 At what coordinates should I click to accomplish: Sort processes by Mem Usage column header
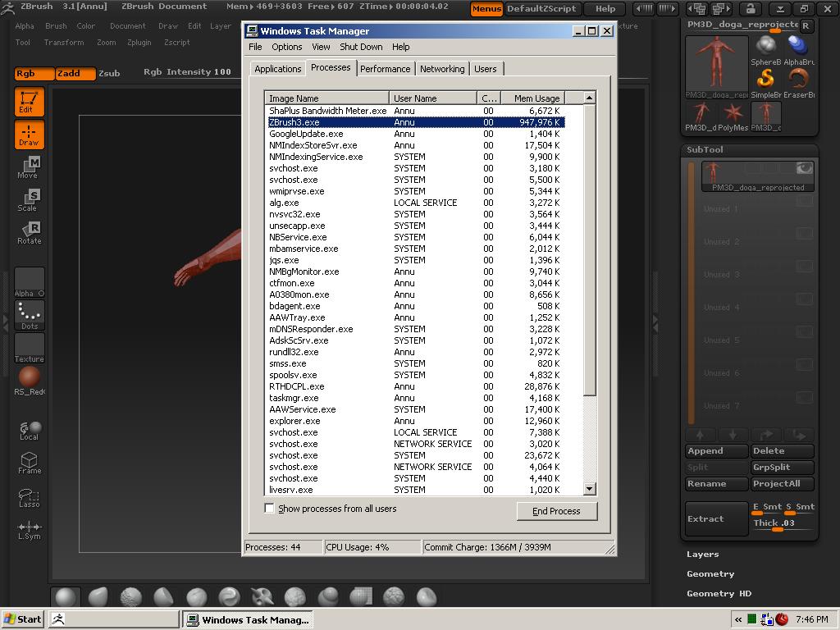pyautogui.click(x=533, y=98)
